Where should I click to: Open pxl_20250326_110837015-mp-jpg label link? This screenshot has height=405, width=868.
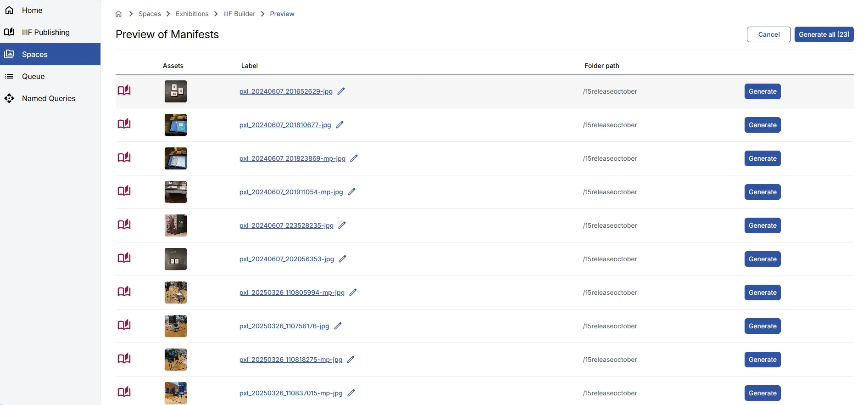pos(291,393)
